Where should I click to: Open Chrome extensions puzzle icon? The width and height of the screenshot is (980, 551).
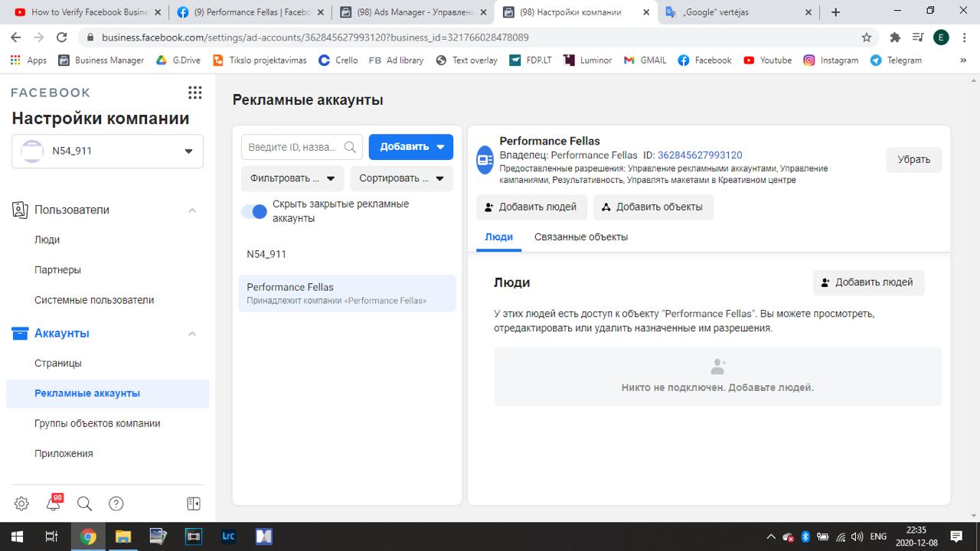click(895, 37)
